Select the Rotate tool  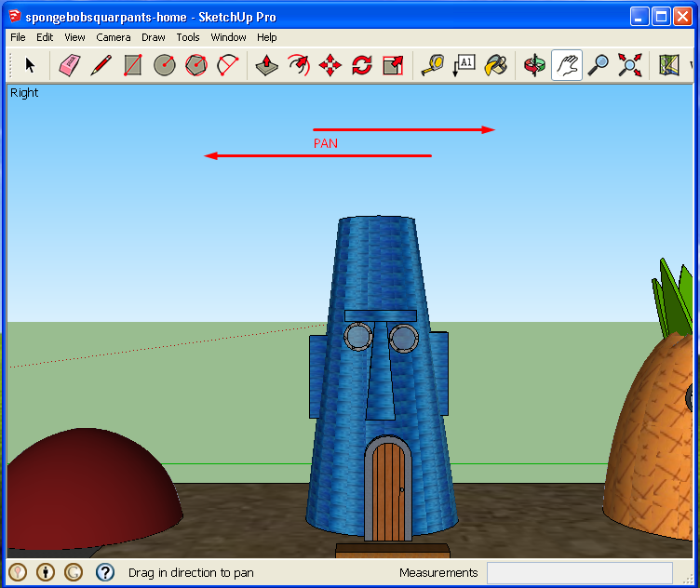(x=361, y=65)
